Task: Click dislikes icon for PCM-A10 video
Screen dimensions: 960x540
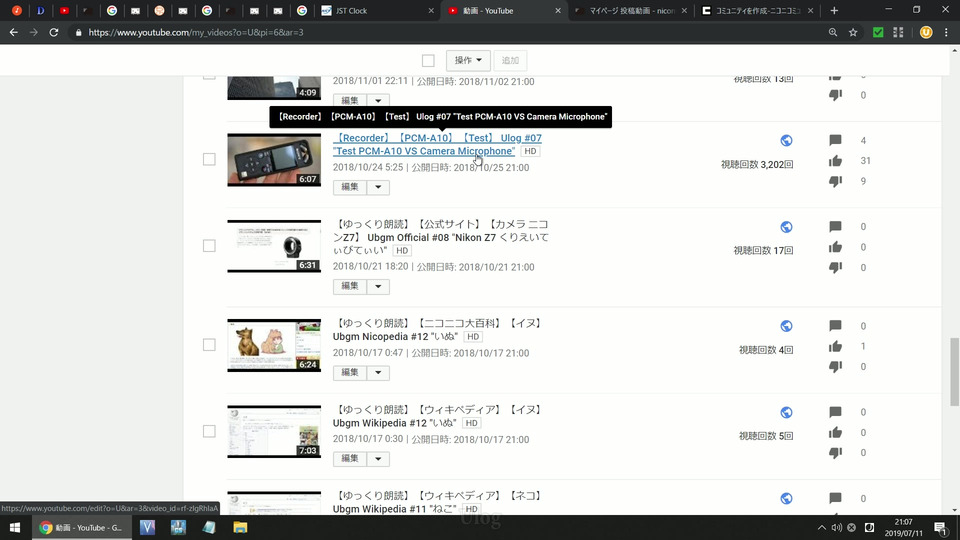Action: pos(835,181)
